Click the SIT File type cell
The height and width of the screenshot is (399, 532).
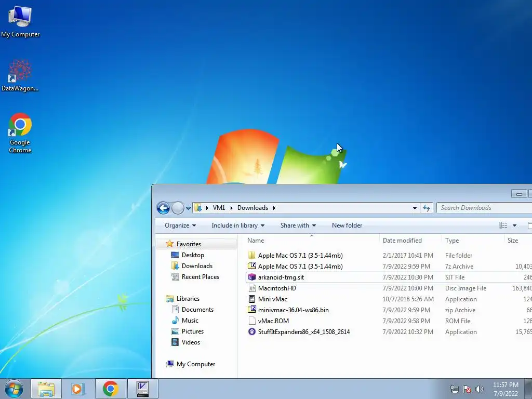click(455, 277)
